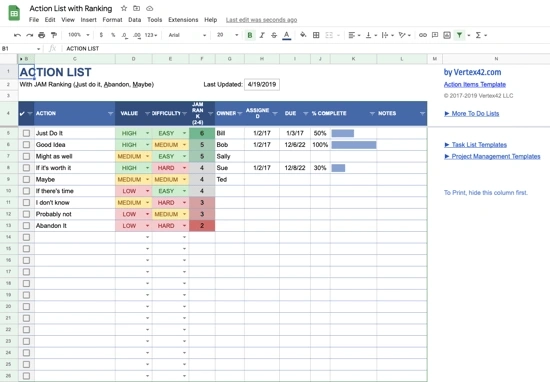
Task: Toggle Bold formatting
Action: [250, 35]
